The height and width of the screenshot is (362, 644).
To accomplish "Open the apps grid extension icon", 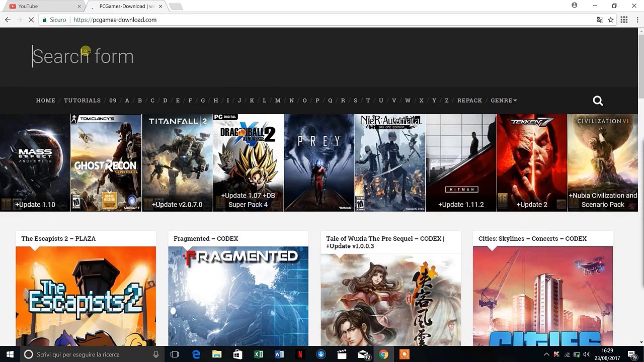I will (624, 20).
